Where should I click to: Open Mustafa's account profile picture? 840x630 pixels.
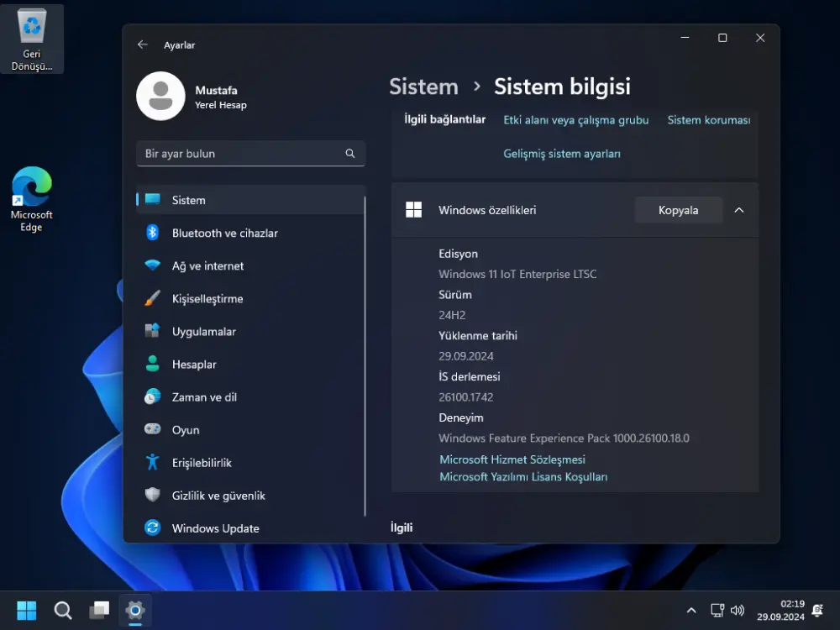click(160, 97)
